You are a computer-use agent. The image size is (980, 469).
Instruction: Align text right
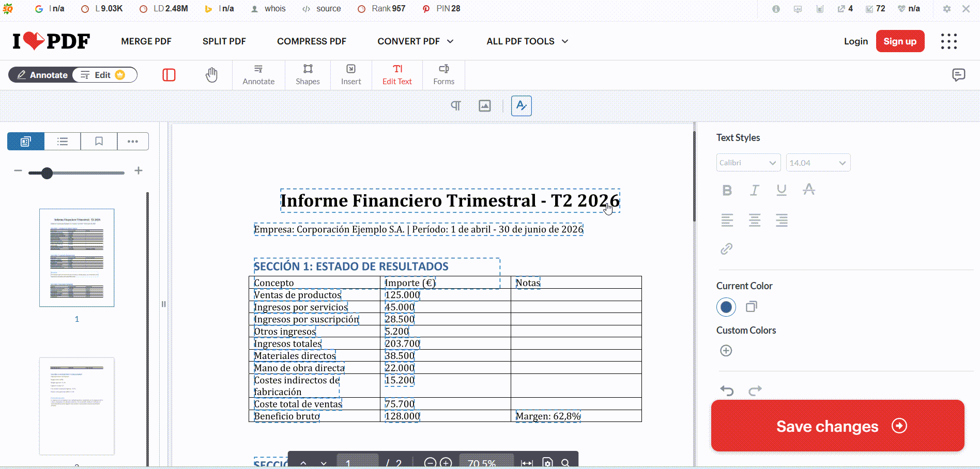[x=782, y=221]
